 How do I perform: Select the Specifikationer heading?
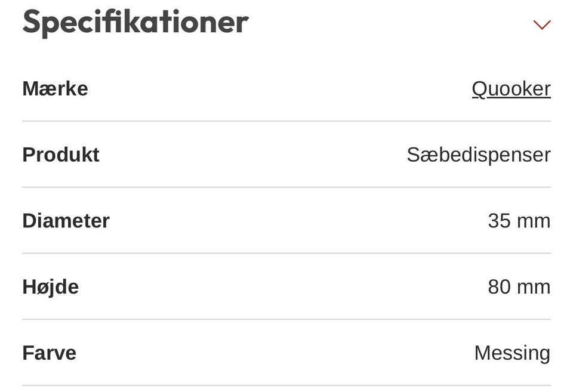tap(135, 23)
